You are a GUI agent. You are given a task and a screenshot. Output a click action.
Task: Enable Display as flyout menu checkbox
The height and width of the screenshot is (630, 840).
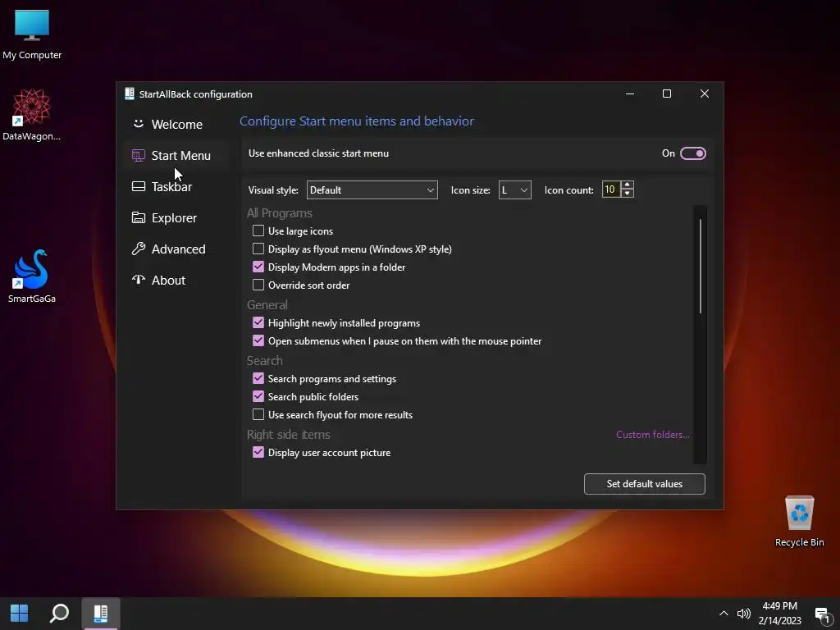[258, 249]
